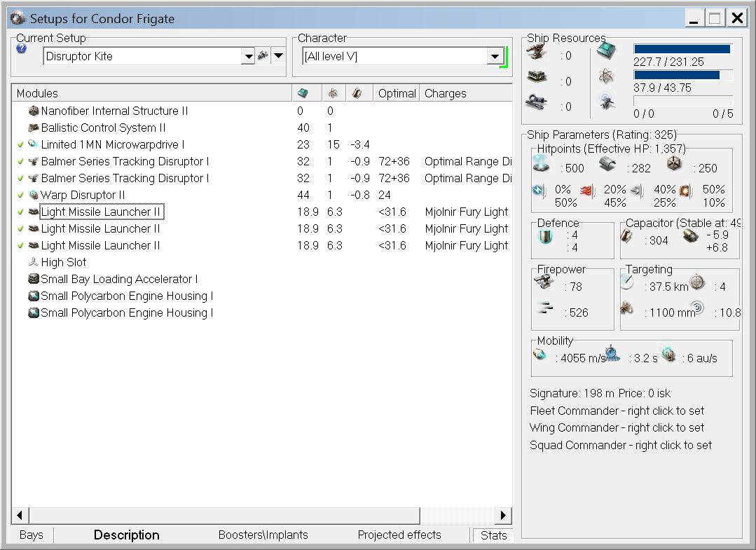Toggle checkmark for third Light Missile Launcher II

tap(20, 246)
